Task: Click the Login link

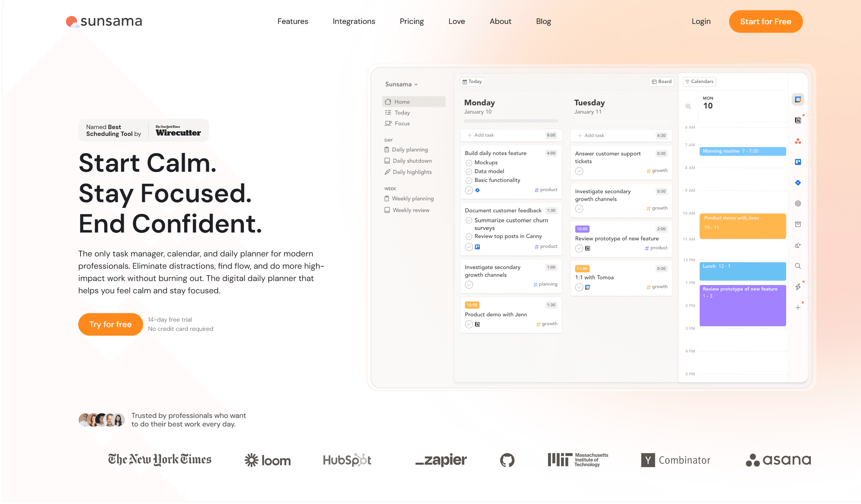Action: (701, 22)
